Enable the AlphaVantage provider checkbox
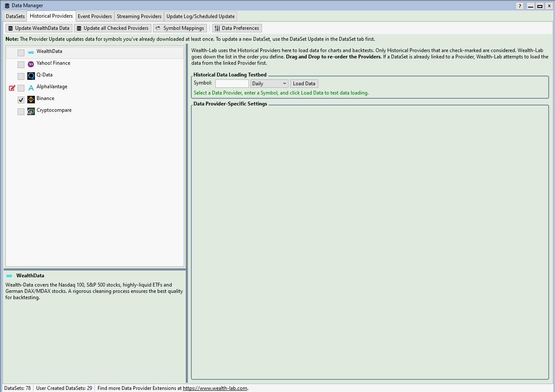555x392 pixels. pyautogui.click(x=21, y=88)
